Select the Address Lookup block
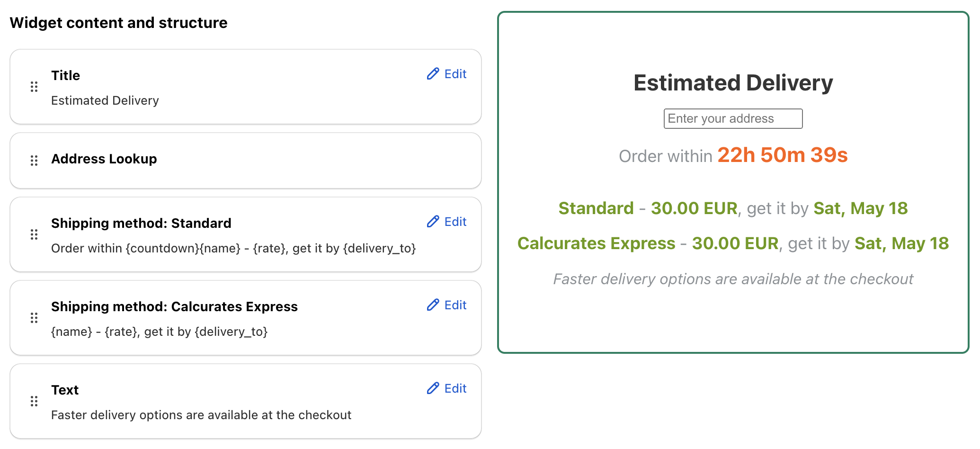This screenshot has height=449, width=980. (246, 161)
